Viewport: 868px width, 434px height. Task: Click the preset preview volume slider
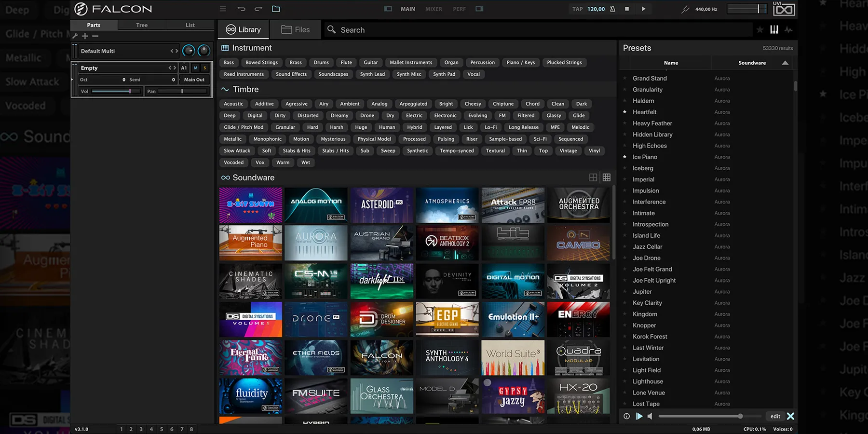[x=699, y=416]
